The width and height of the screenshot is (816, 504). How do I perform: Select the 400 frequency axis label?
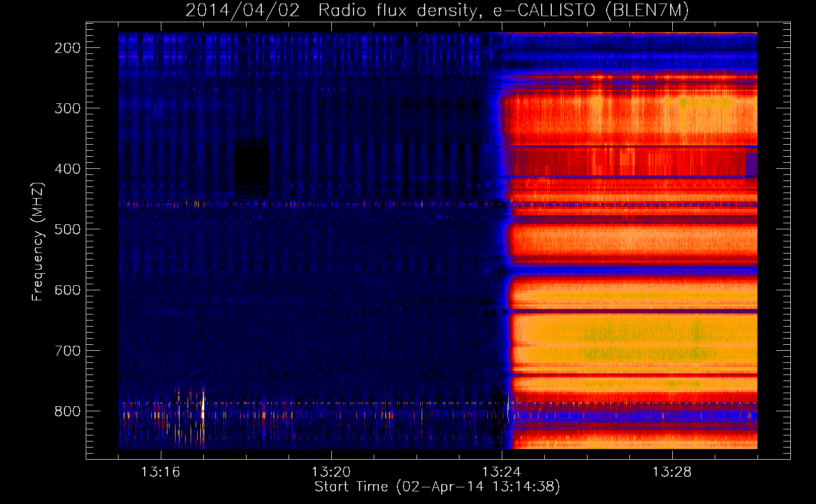coord(68,169)
